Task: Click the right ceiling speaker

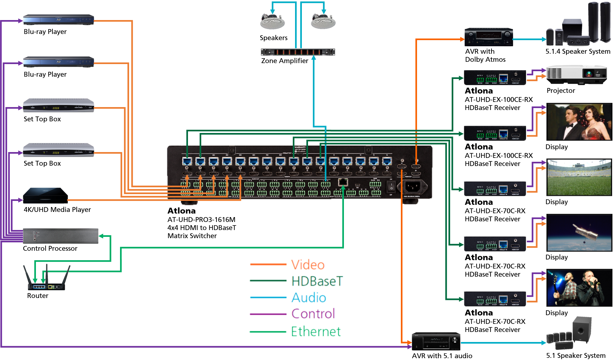Action: coord(323,22)
